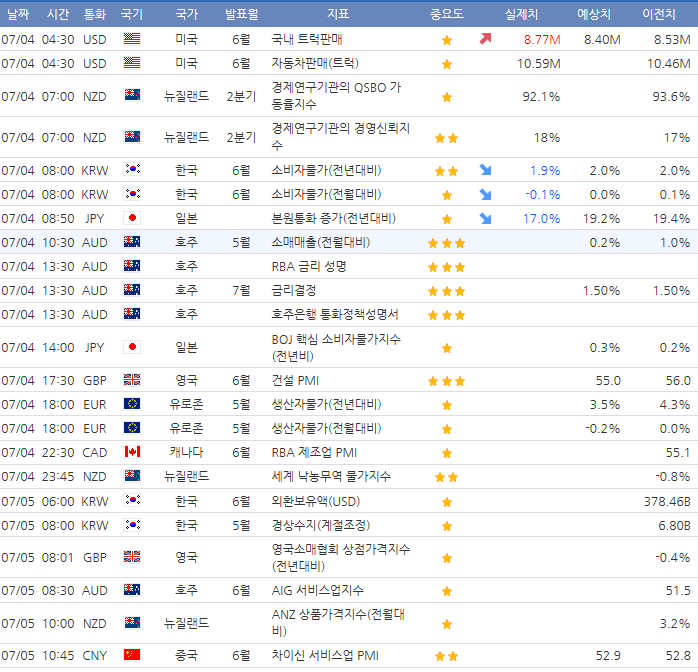Click the previous value 6.80B
This screenshot has height=672, width=698.
pyautogui.click(x=674, y=526)
